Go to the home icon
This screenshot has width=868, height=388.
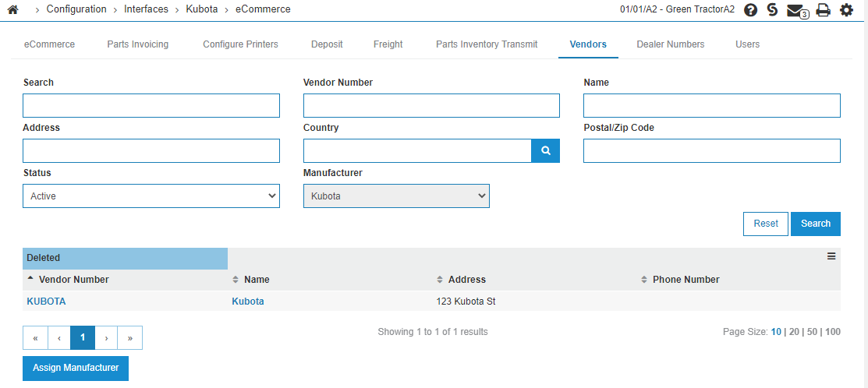[12, 9]
